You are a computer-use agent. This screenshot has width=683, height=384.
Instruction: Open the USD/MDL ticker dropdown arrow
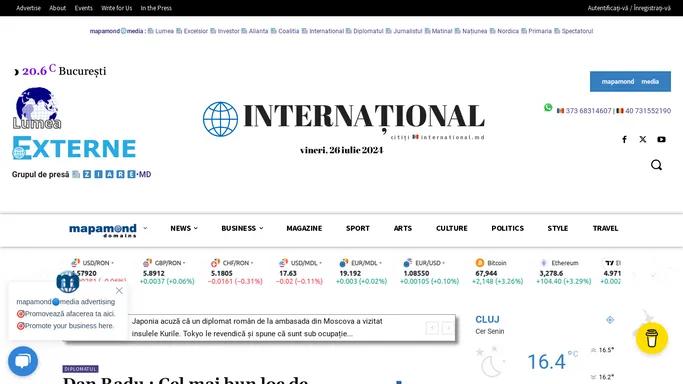coord(321,263)
